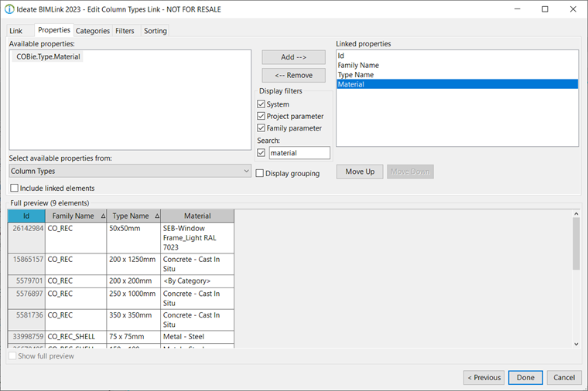588x391 pixels.
Task: Select the cell with Id 15865157
Action: coord(26,264)
